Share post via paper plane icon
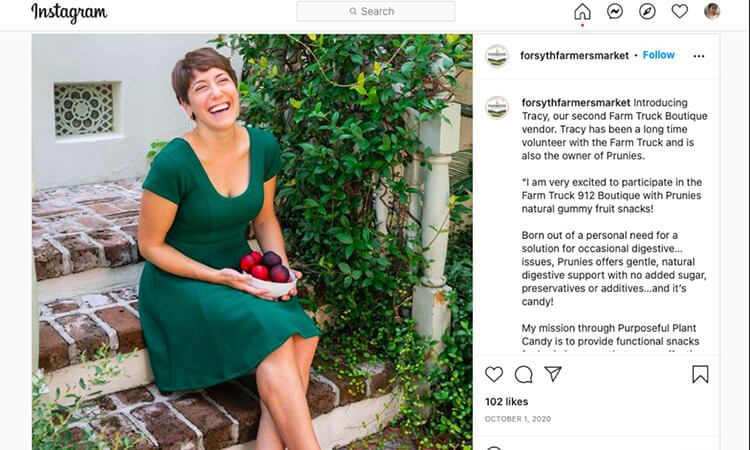Viewport: 750px width, 450px height. (553, 374)
